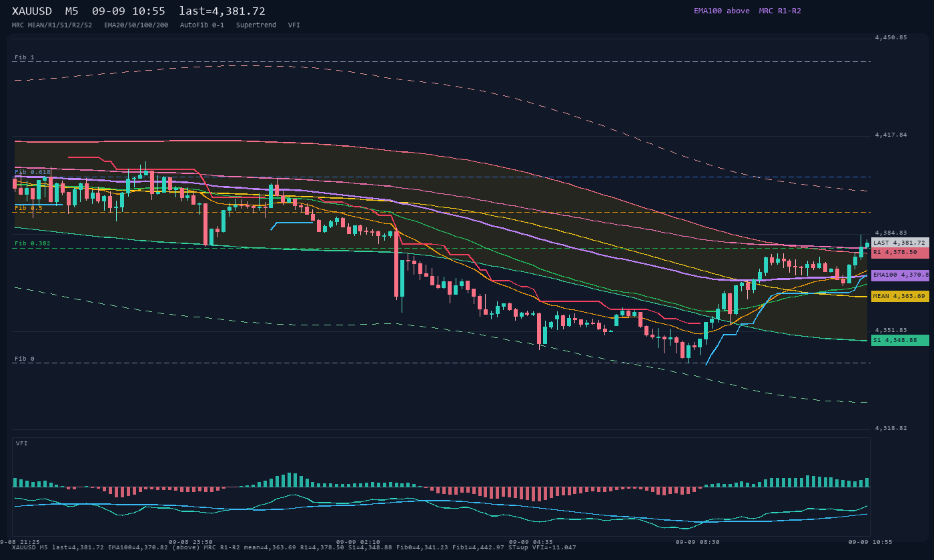Click the bottom summary line ending 'VFI=-11.047'

(x=294, y=547)
